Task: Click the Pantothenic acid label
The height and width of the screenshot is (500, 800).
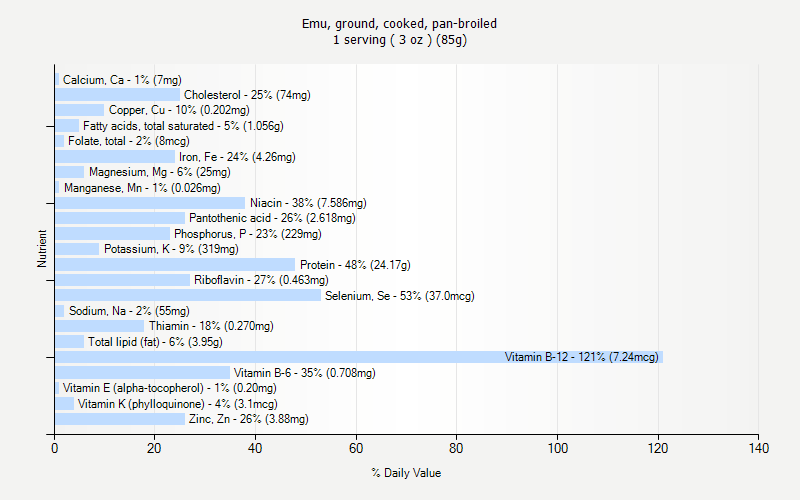Action: [x=272, y=218]
